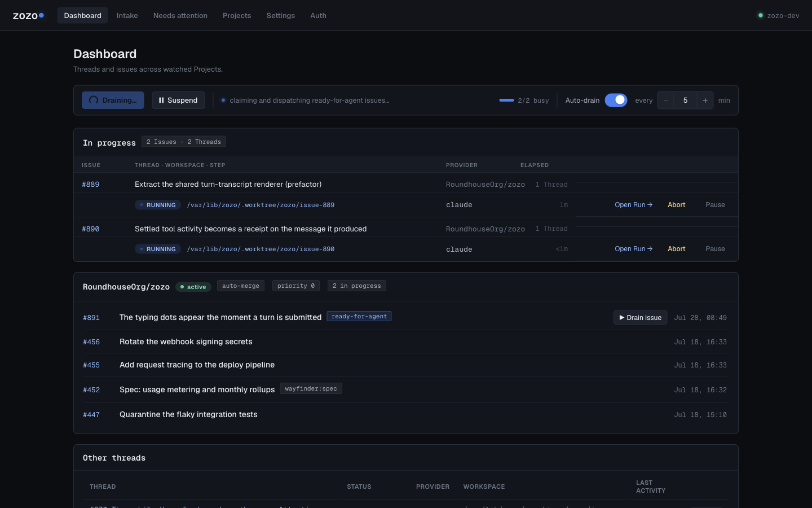Toggle the Auto-drain switch
The width and height of the screenshot is (812, 508).
[616, 100]
